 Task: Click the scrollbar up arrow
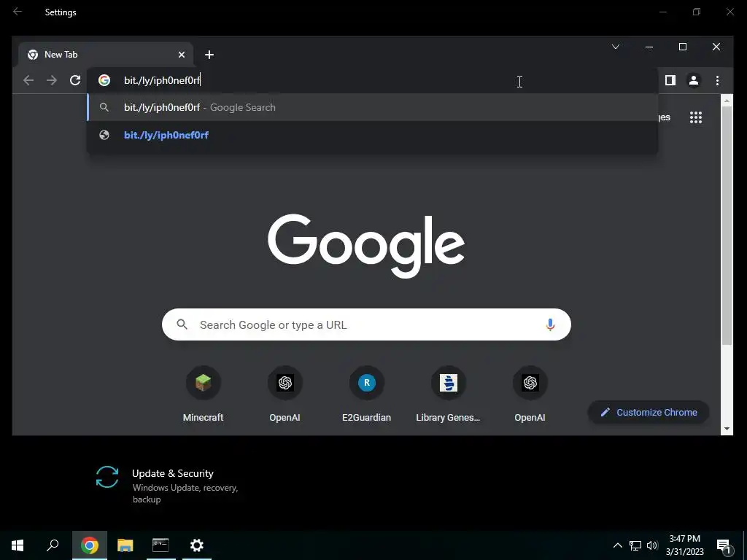click(x=727, y=101)
